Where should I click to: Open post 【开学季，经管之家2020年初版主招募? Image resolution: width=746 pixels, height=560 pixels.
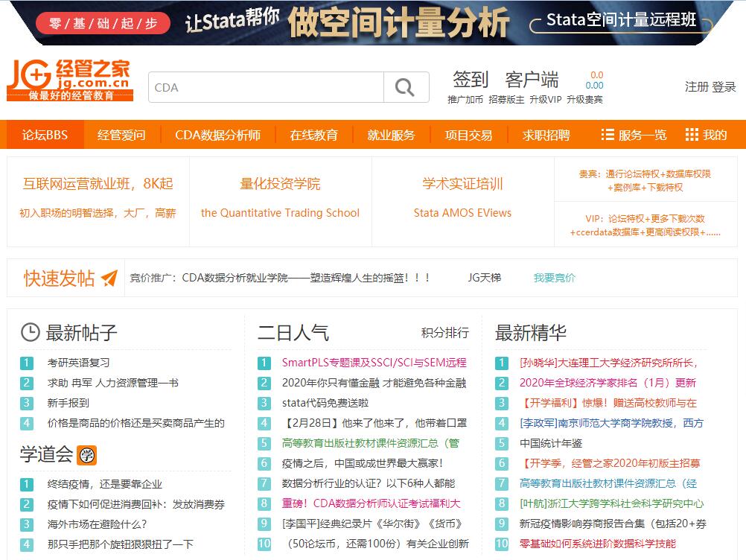click(x=610, y=463)
